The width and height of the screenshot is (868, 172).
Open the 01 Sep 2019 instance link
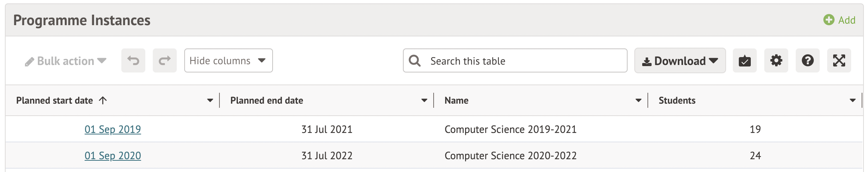click(x=113, y=129)
